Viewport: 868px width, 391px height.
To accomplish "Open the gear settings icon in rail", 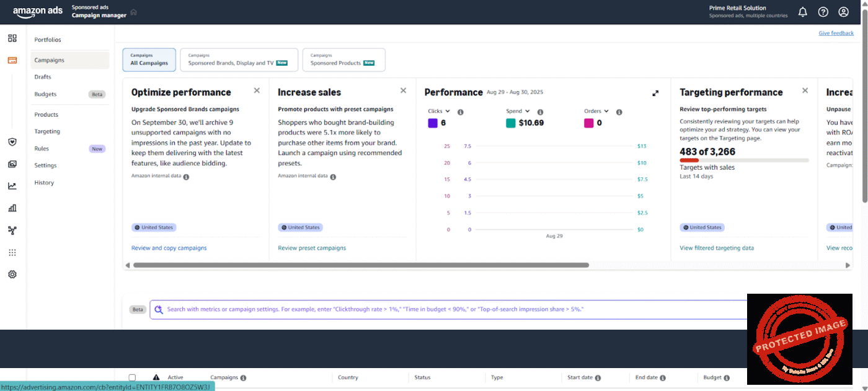I will [x=12, y=275].
